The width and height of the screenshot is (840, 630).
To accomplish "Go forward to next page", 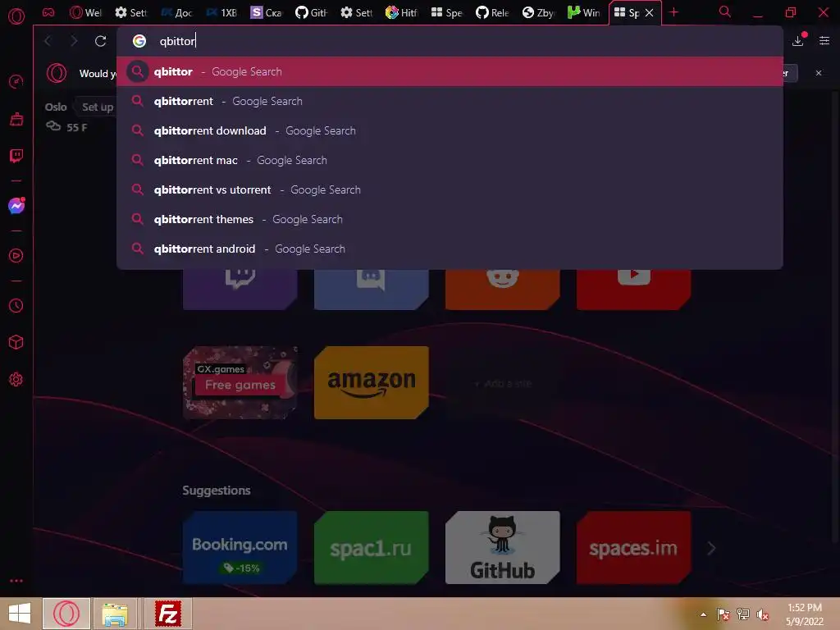I will pyautogui.click(x=74, y=41).
